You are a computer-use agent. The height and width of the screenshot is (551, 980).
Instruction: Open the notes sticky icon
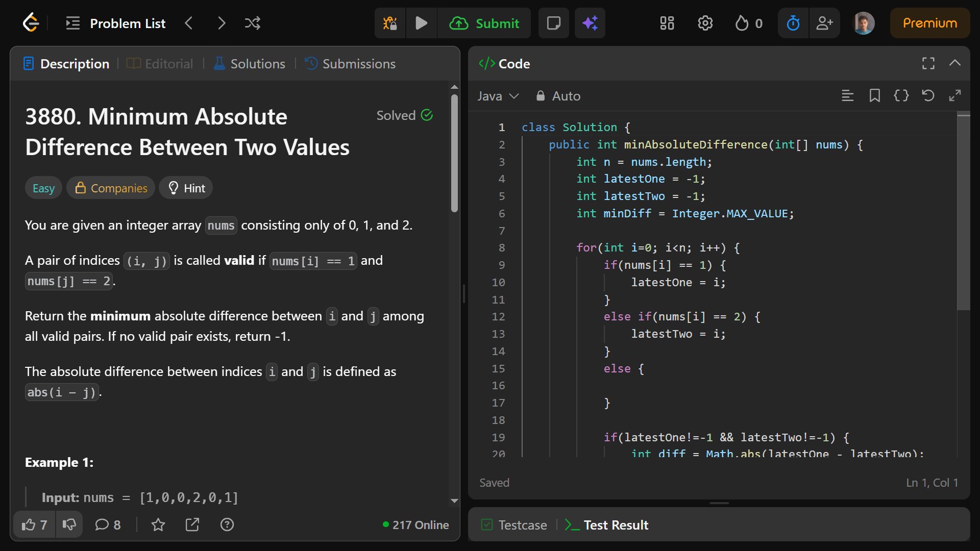pos(553,23)
